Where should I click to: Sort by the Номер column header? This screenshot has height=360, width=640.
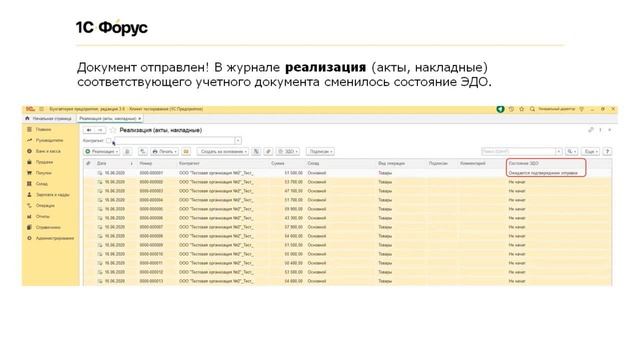tap(157, 163)
